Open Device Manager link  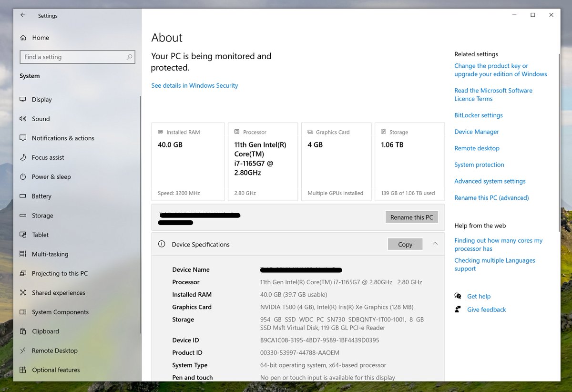477,132
